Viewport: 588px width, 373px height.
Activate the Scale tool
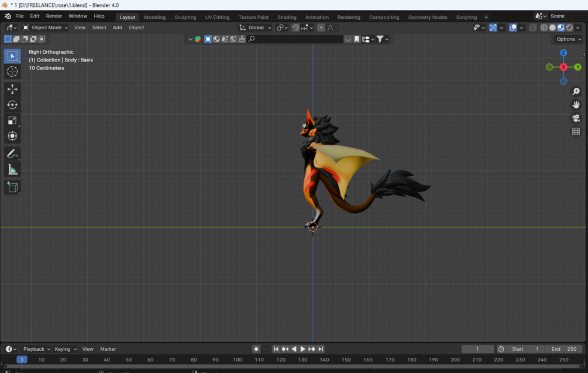coord(12,121)
